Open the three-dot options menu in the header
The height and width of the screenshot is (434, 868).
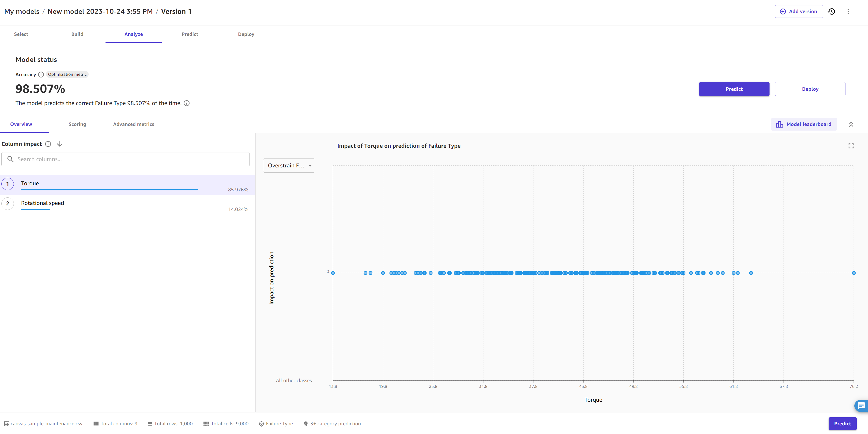coord(849,11)
